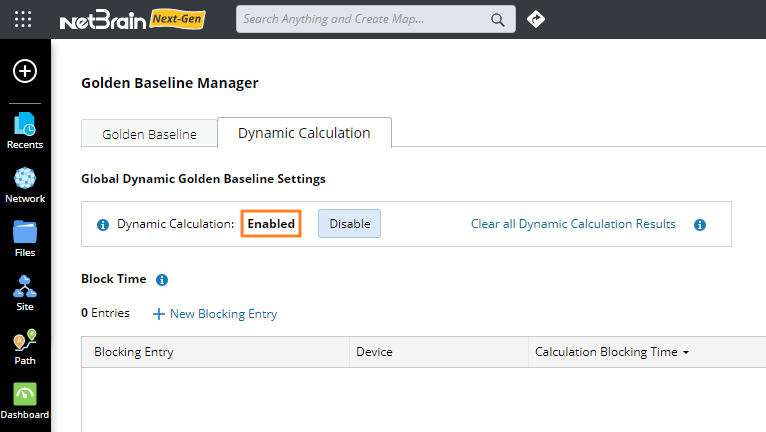Click info icon next to Dynamic Calculation label

pyautogui.click(x=103, y=225)
